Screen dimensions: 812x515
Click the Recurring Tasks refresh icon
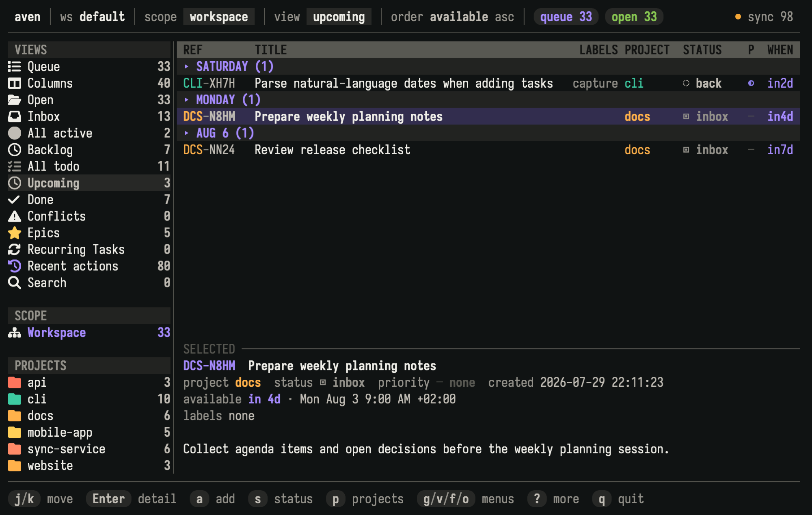point(15,250)
